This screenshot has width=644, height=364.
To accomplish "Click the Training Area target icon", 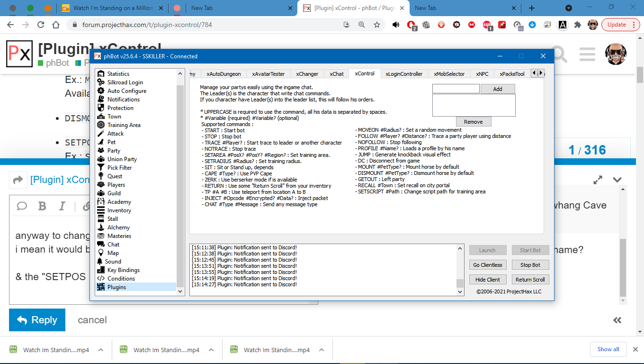I will coord(100,125).
